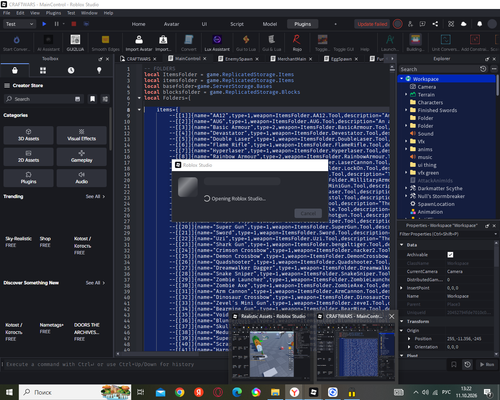500x400 pixels.
Task: Select the Visual Effects category
Action: [82, 135]
